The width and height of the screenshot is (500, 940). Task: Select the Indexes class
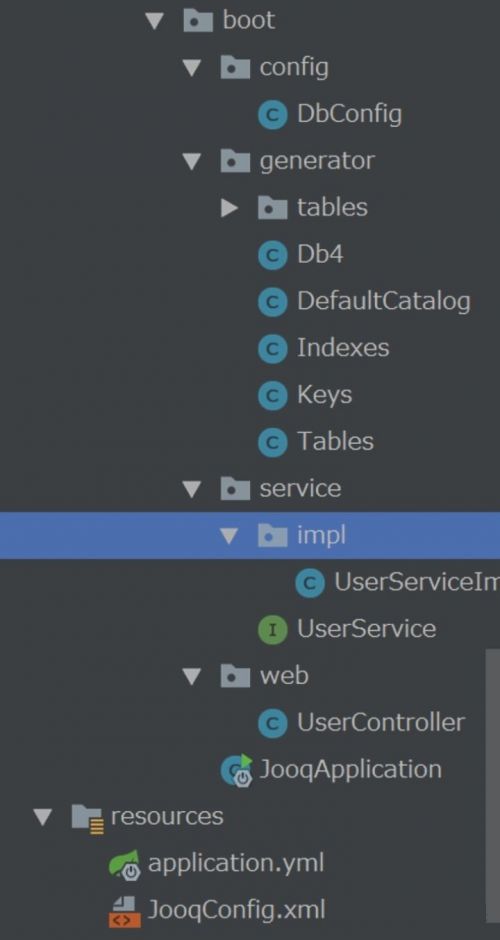(x=324, y=348)
